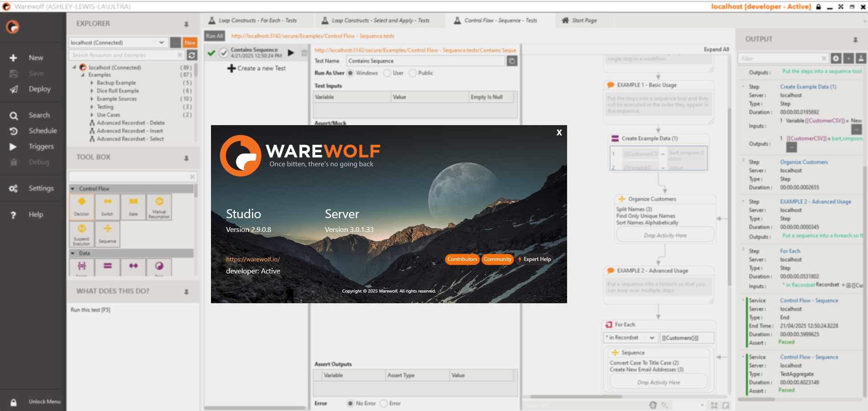Click the orange New server button
868x411 pixels.
pyautogui.click(x=190, y=43)
